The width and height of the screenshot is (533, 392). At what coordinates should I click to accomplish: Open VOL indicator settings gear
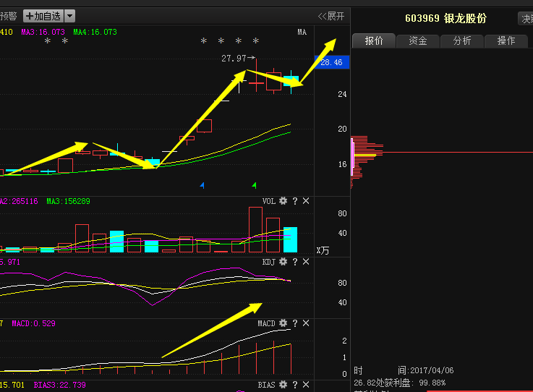coord(283,201)
